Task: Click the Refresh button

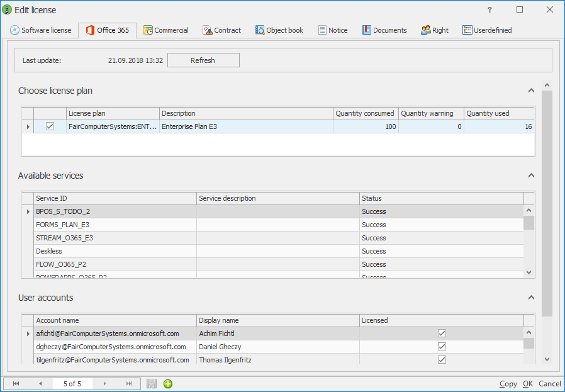Action: click(203, 60)
